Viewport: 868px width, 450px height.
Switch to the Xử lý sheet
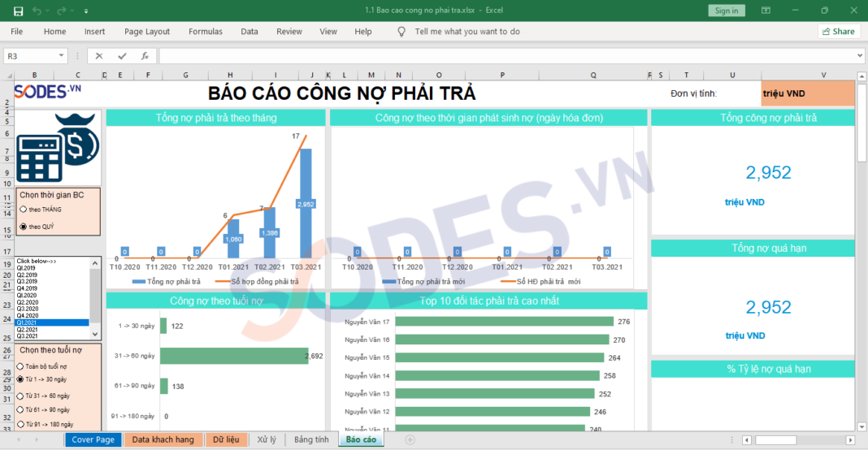coord(267,439)
